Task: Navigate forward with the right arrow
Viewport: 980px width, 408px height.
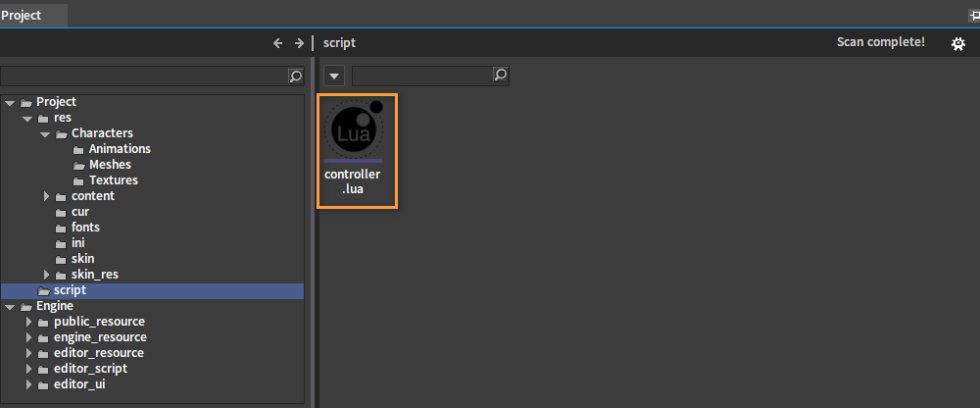Action: 299,43
